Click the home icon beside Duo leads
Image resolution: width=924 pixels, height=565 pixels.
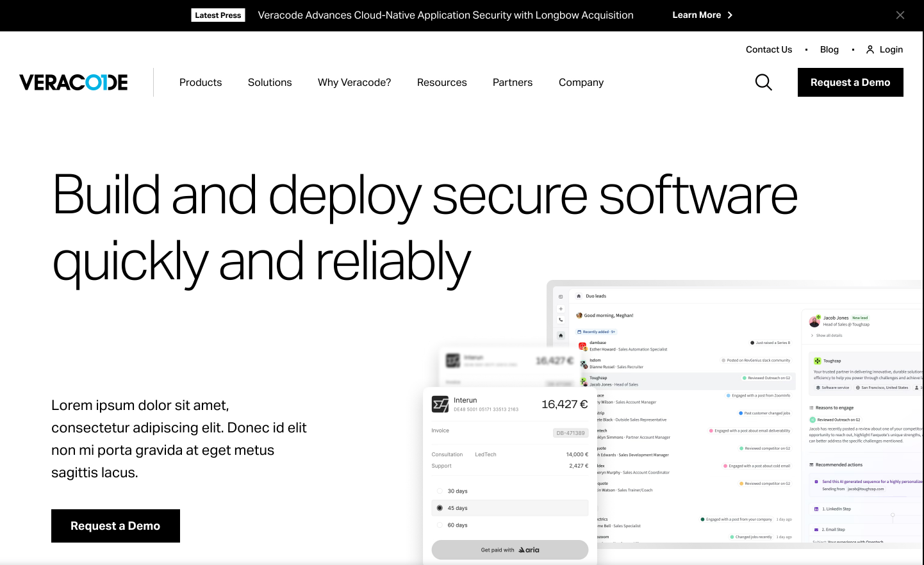pyautogui.click(x=579, y=296)
